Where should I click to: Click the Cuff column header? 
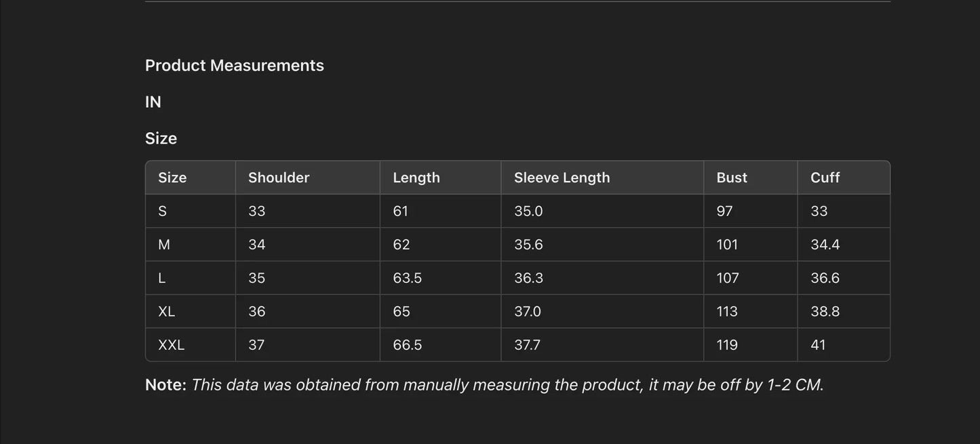(x=825, y=178)
